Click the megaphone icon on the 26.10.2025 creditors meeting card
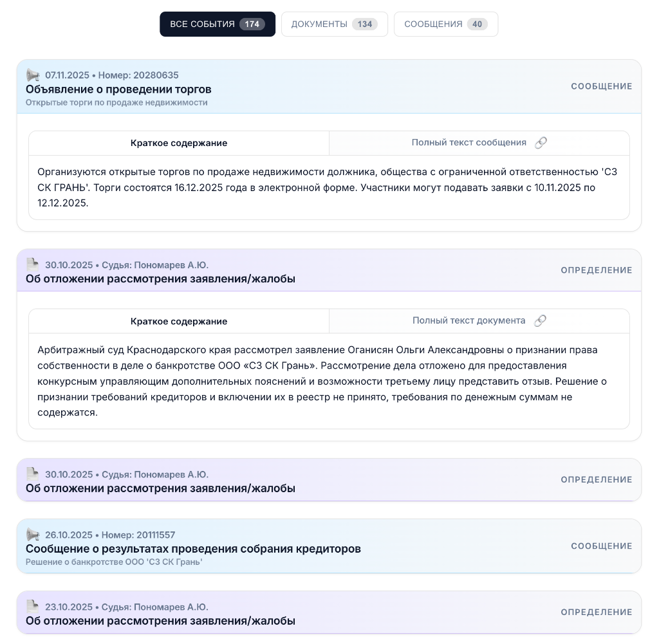 [x=33, y=534]
